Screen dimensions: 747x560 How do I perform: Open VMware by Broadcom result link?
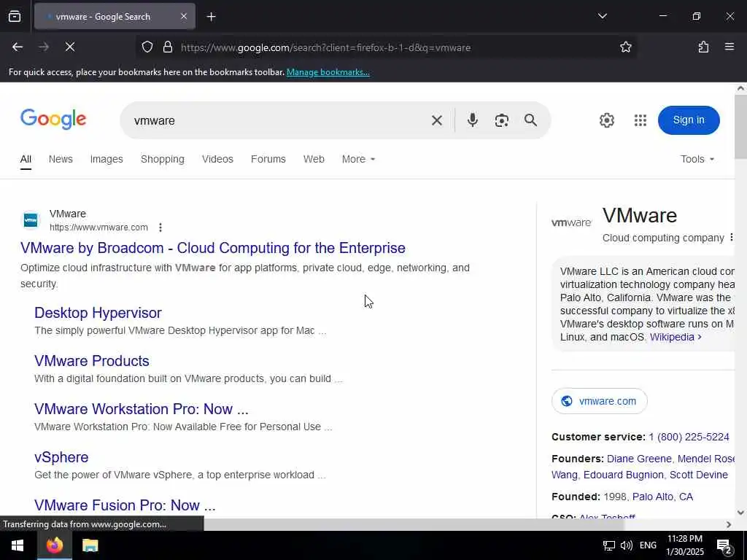213,248
